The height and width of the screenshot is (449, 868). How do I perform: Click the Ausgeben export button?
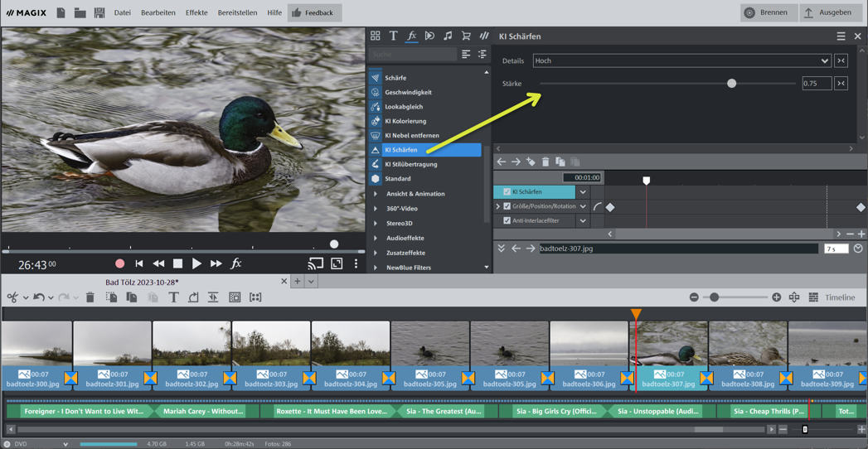[829, 12]
